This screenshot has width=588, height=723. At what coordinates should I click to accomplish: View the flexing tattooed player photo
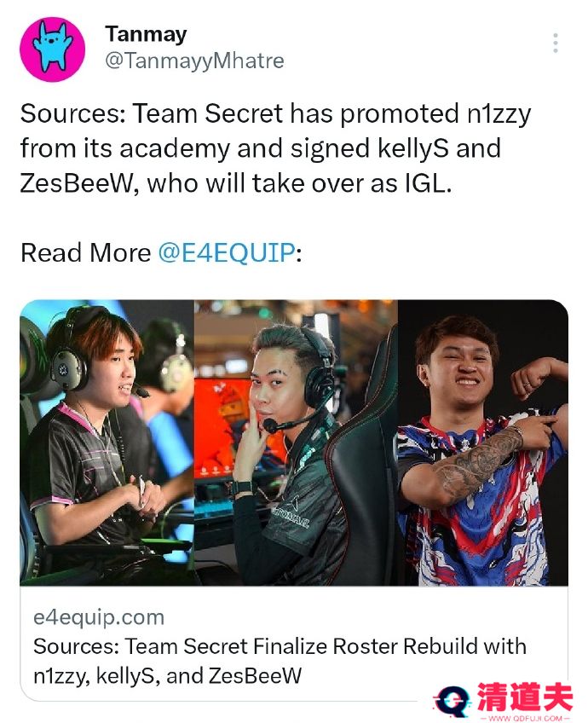482,442
